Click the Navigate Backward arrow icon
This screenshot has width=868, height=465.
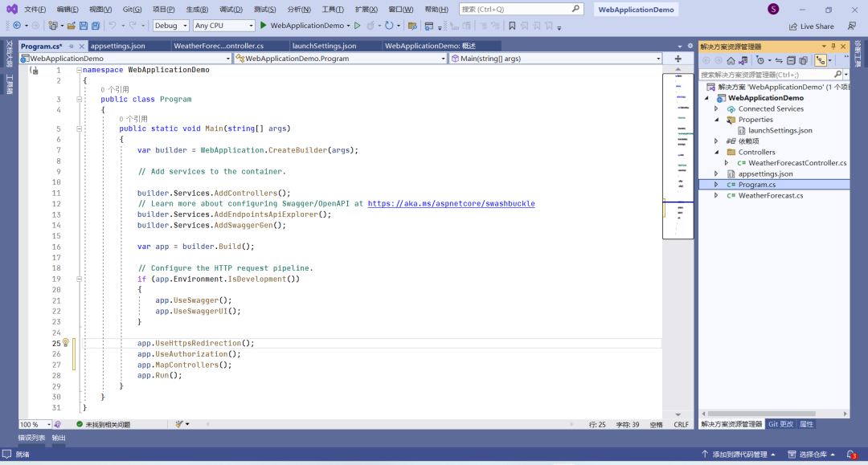(x=16, y=26)
